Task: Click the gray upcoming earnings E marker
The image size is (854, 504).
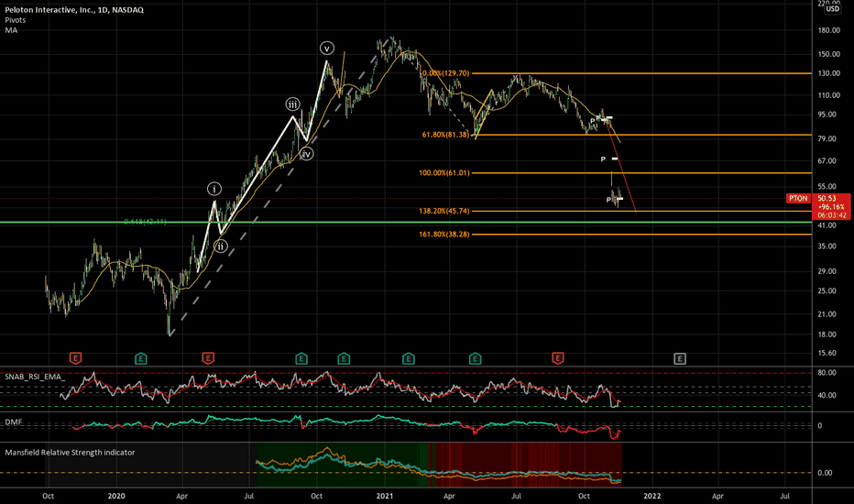Action: 680,358
